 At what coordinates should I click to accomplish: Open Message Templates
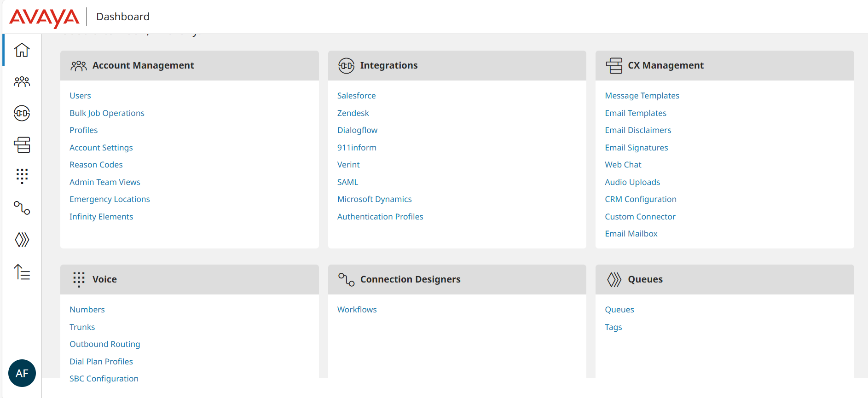coord(642,96)
